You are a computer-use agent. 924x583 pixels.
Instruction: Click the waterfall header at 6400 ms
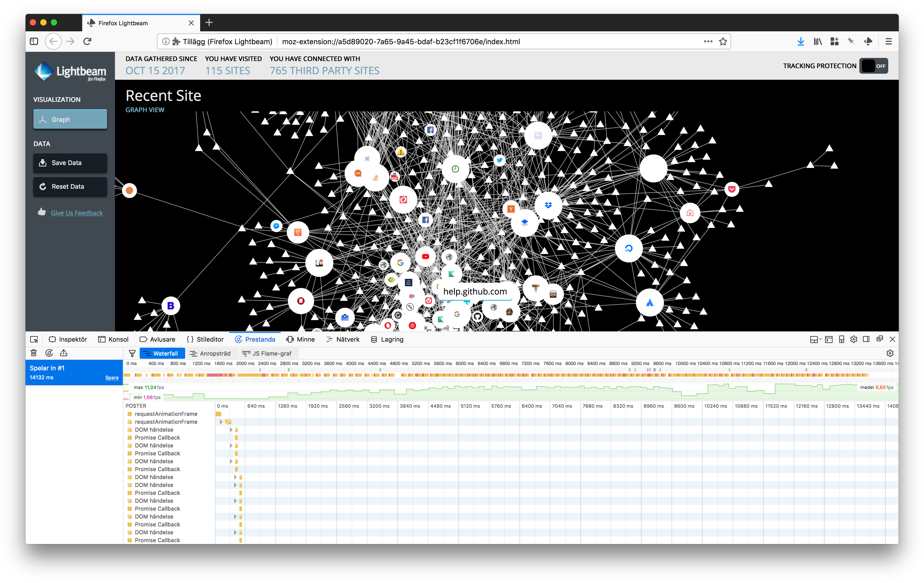[x=532, y=406]
